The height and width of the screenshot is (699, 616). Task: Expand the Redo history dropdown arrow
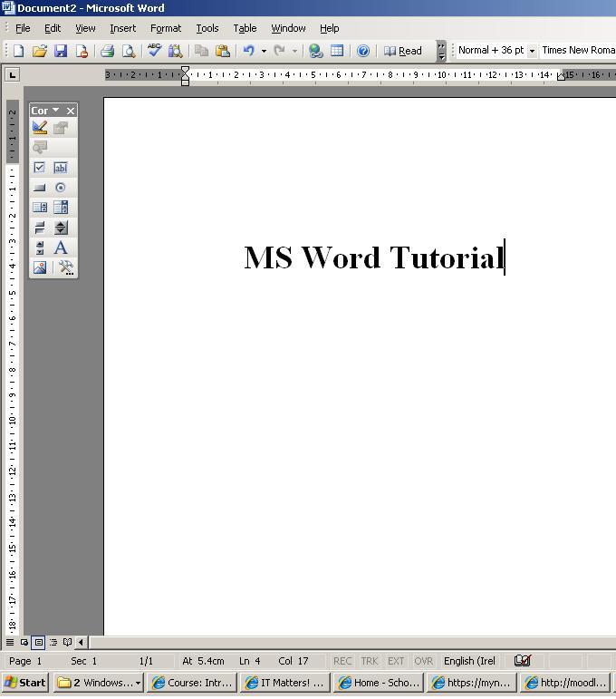[x=294, y=52]
